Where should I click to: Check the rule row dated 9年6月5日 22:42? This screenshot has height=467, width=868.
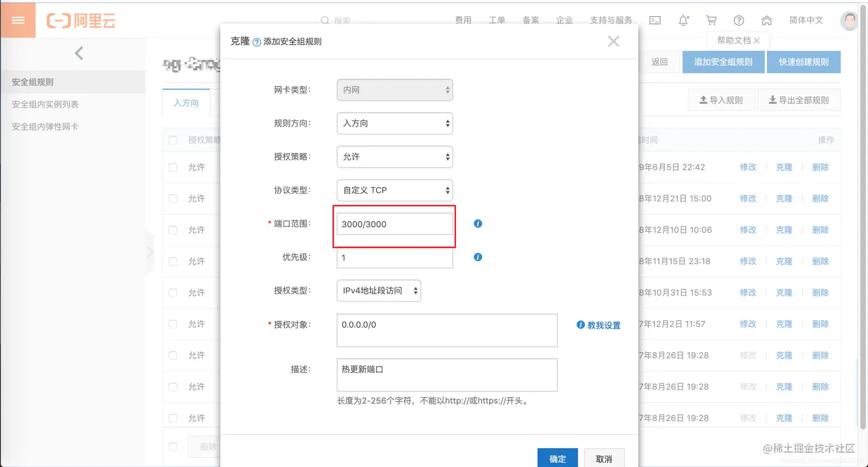pos(173,168)
